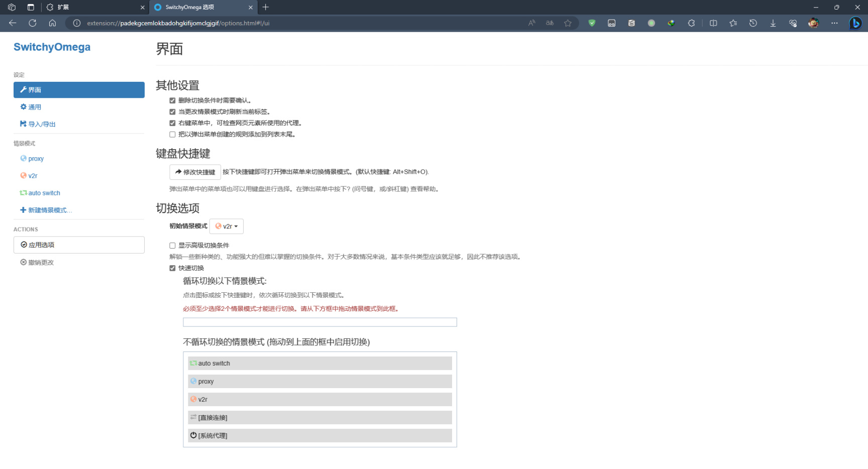Viewport: 868px width, 469px height.
Task: Click the browser address bar URL
Action: 178,23
